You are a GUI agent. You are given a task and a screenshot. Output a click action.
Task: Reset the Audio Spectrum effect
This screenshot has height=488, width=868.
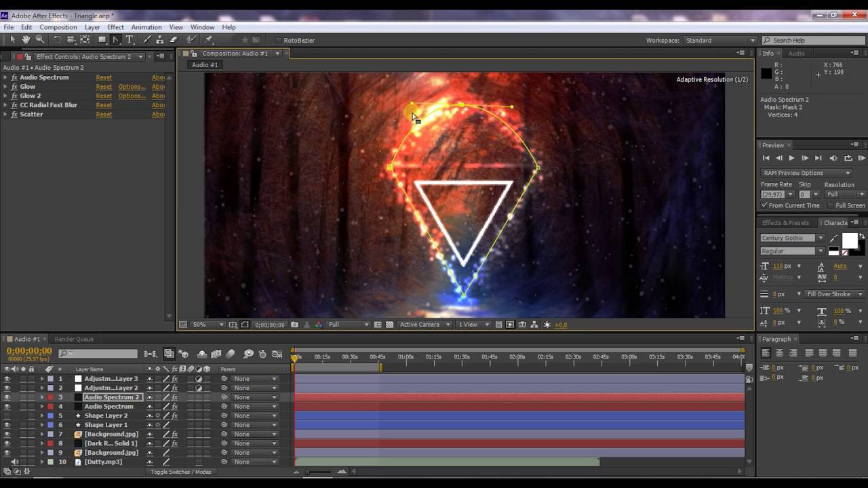point(104,77)
